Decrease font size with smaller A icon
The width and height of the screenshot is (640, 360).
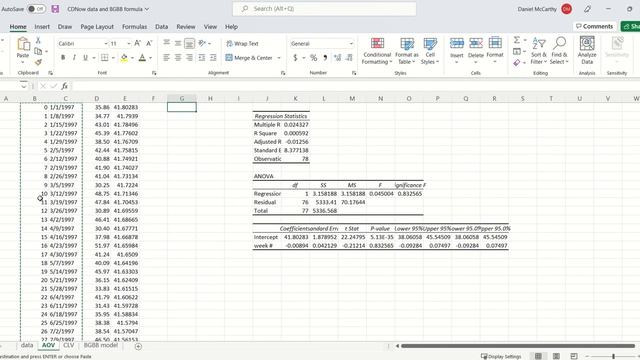click(x=149, y=43)
